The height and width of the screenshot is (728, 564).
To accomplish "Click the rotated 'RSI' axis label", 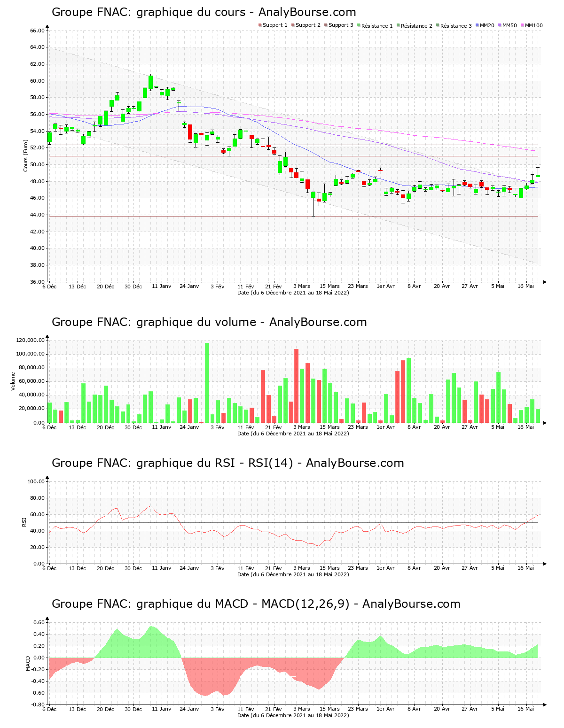I will click(23, 522).
